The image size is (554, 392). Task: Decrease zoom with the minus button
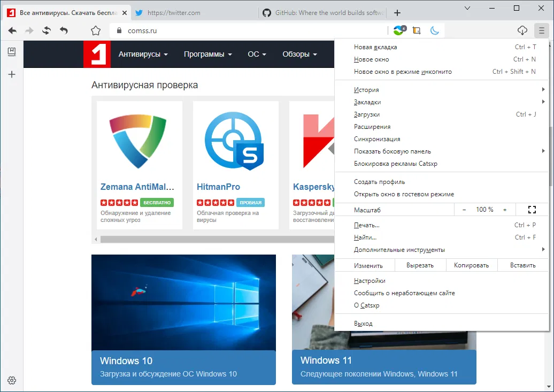click(464, 210)
